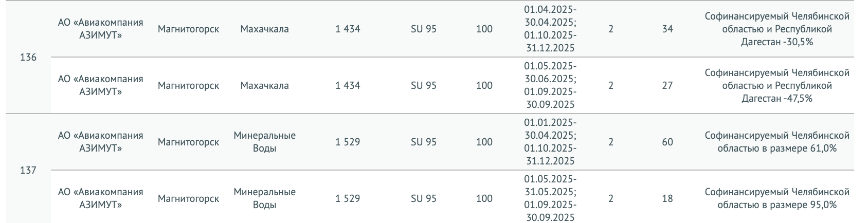Select Минеральные Воды in the 60-flights row
The image size is (868, 223).
(264, 142)
